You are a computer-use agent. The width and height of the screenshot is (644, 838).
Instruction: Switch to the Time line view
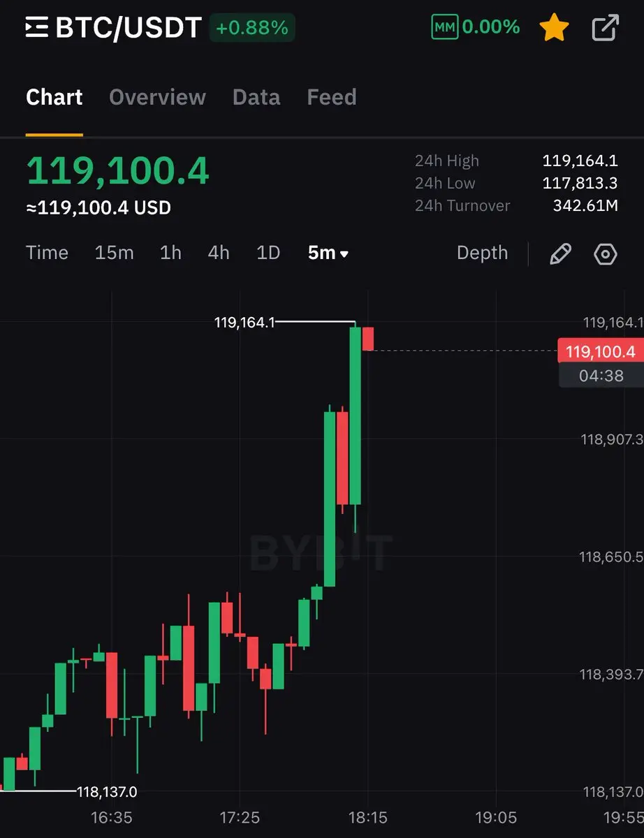point(47,253)
